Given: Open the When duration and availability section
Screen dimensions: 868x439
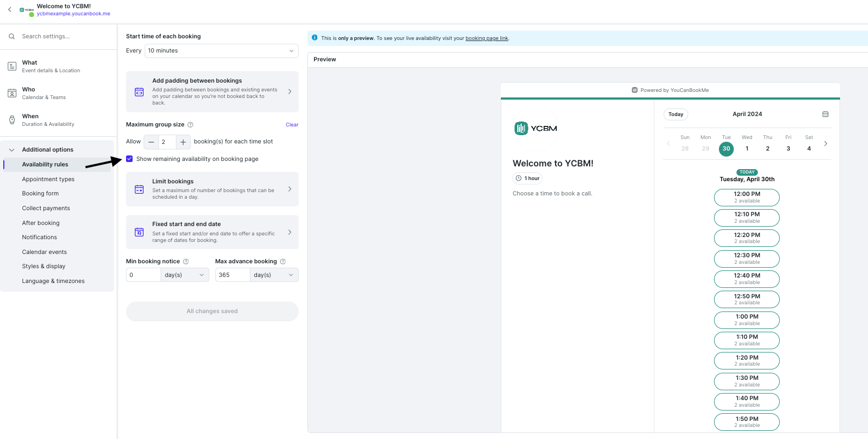Looking at the screenshot, I should point(48,120).
